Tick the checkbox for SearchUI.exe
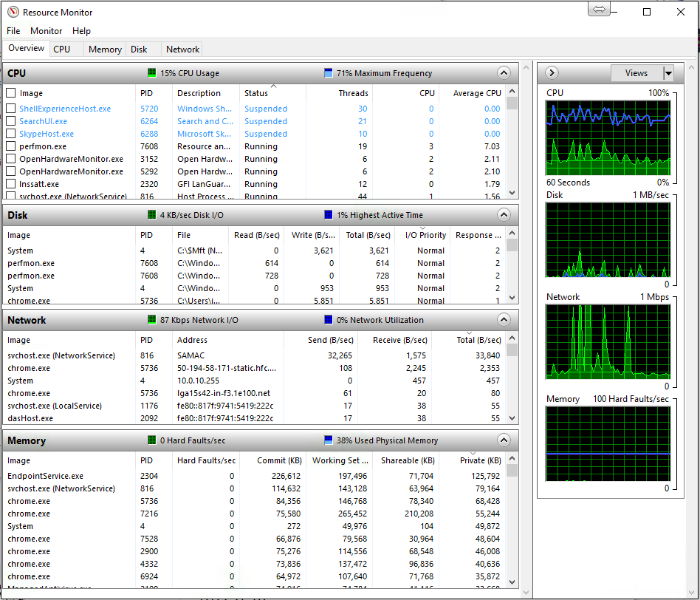The width and height of the screenshot is (700, 600). (x=11, y=121)
